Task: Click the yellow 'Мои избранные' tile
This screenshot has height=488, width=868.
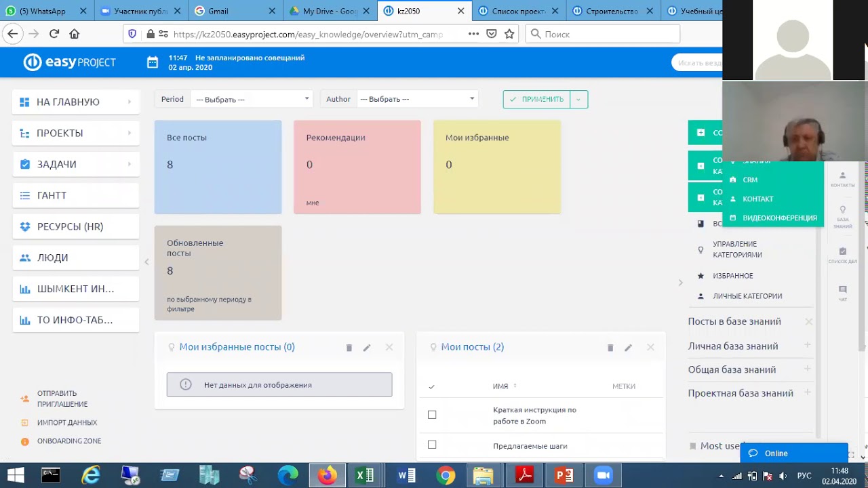Action: [x=497, y=167]
